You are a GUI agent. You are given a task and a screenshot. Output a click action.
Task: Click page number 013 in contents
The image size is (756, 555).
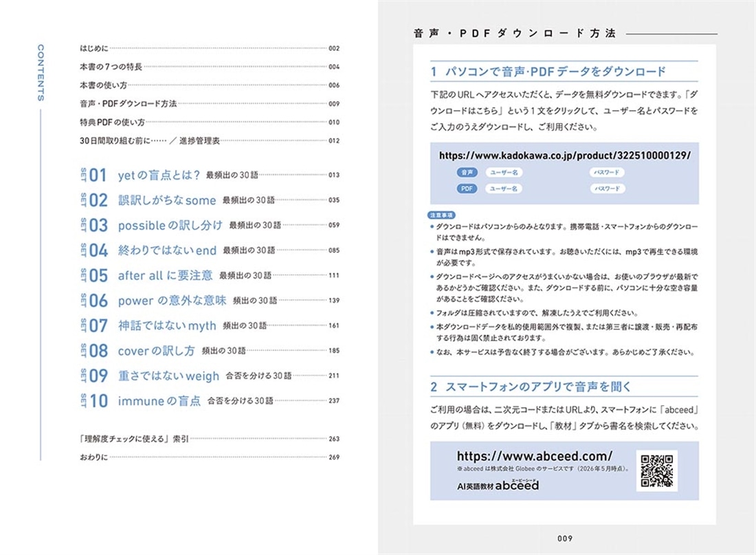(x=334, y=175)
